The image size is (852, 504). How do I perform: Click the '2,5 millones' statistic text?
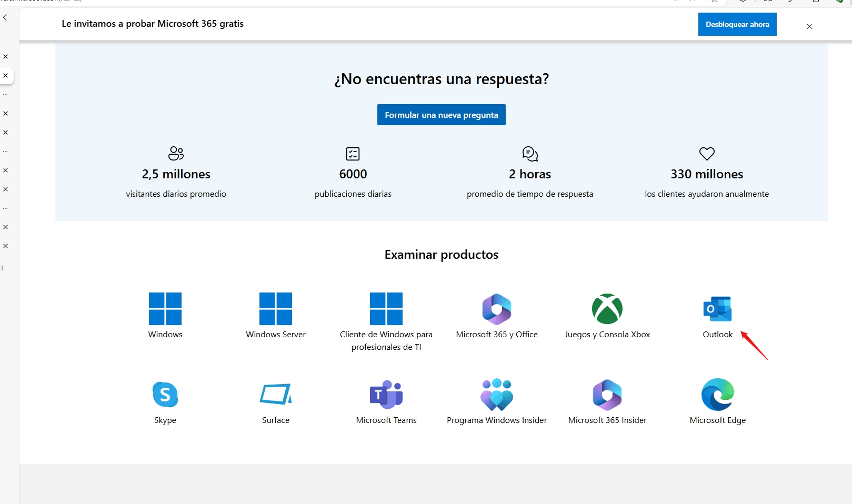(176, 174)
